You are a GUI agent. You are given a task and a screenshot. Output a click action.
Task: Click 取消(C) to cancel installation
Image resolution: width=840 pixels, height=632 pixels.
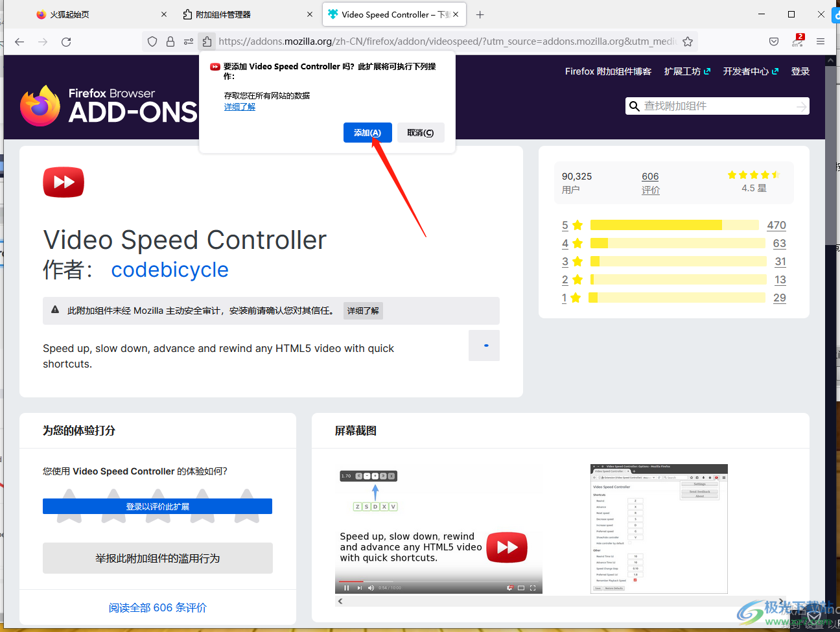coord(421,132)
